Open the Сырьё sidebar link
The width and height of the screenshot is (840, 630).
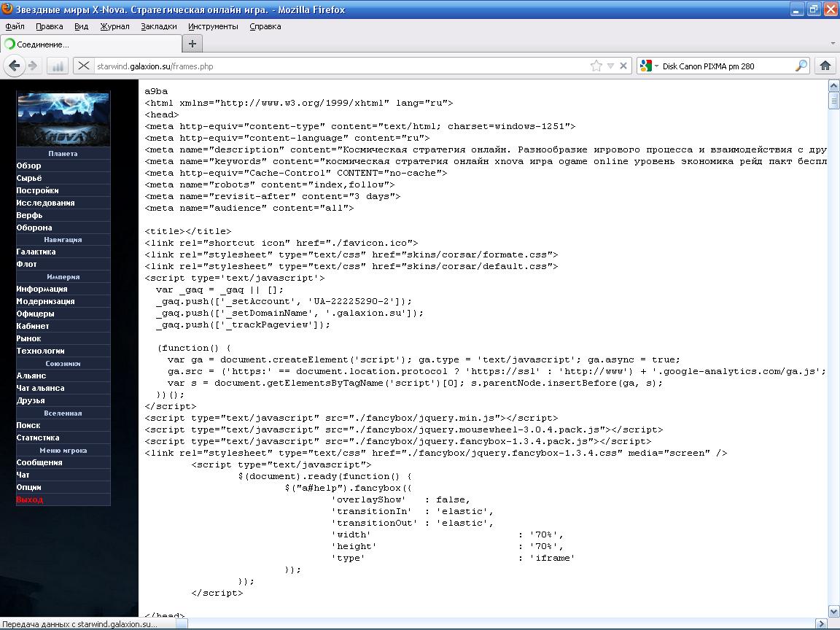(28, 178)
